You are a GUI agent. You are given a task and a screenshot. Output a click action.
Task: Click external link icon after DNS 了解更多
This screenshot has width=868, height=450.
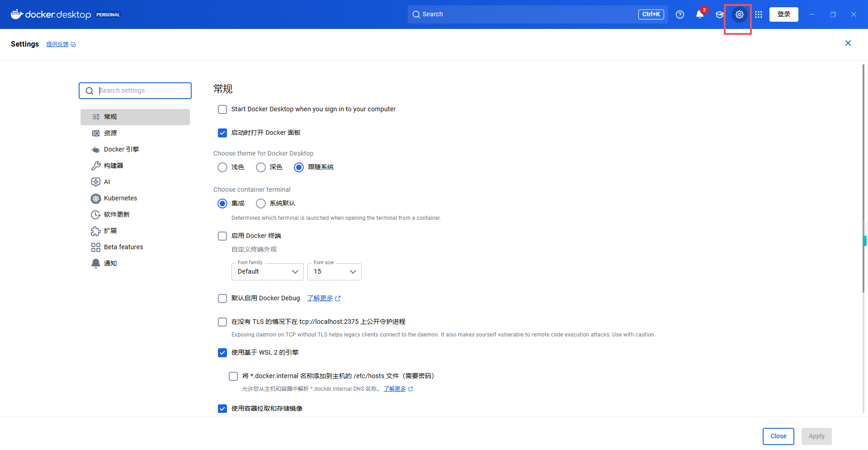coord(410,389)
